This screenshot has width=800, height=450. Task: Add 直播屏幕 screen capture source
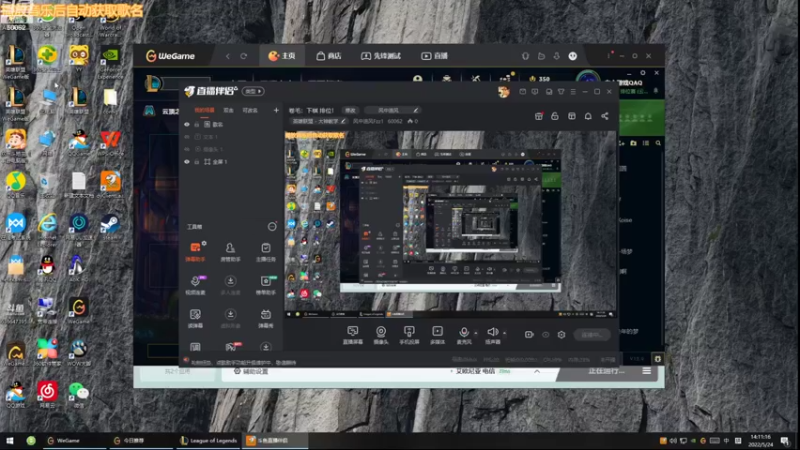(x=353, y=335)
